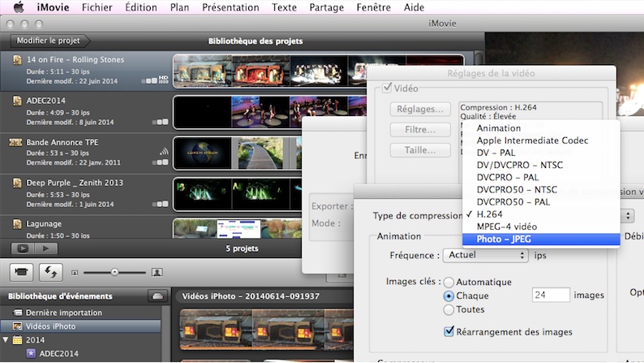This screenshot has width=644, height=363.
Task: Open the Texte menu
Action: [x=284, y=7]
